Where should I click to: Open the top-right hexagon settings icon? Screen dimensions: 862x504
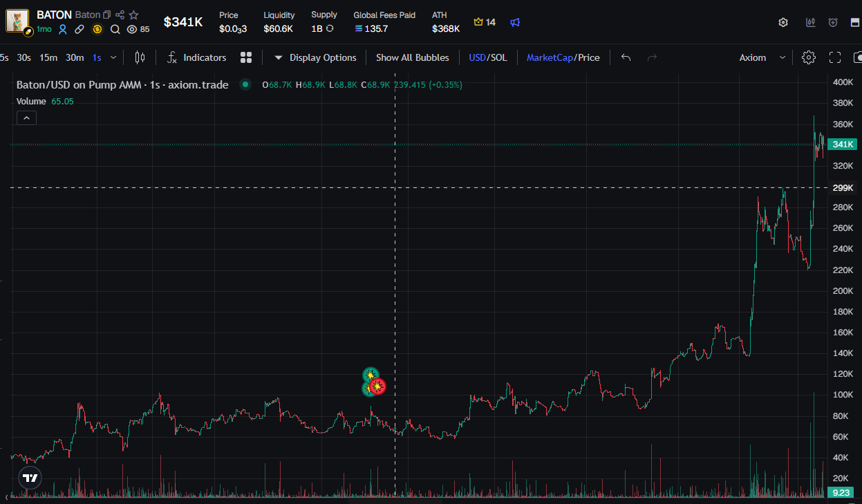coord(783,22)
